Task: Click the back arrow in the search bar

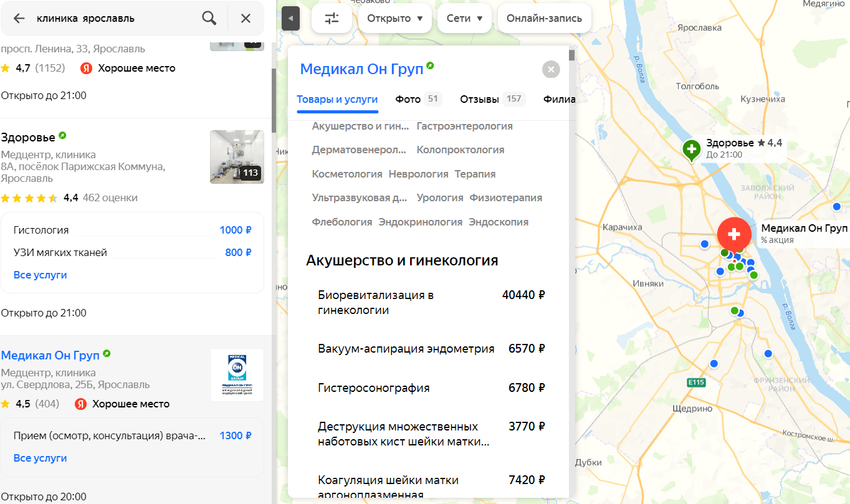Action: (x=19, y=19)
